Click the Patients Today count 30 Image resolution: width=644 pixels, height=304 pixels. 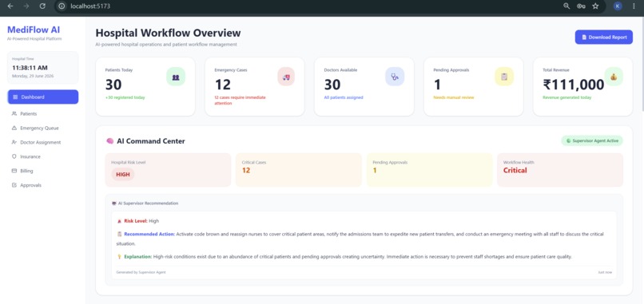(113, 85)
